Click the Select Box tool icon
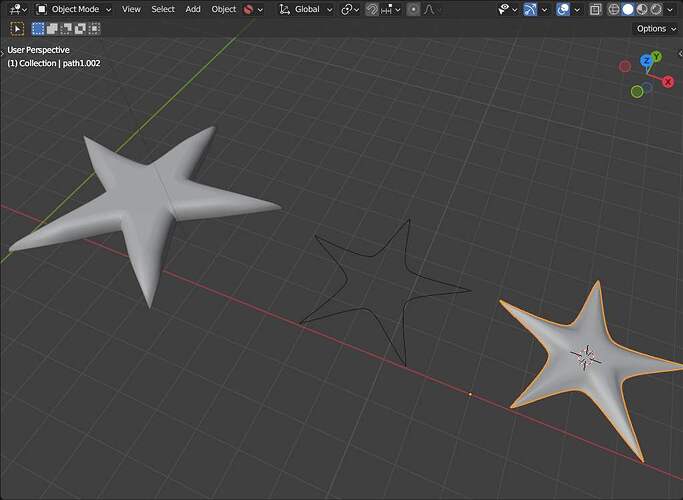This screenshot has width=683, height=500. [17, 29]
